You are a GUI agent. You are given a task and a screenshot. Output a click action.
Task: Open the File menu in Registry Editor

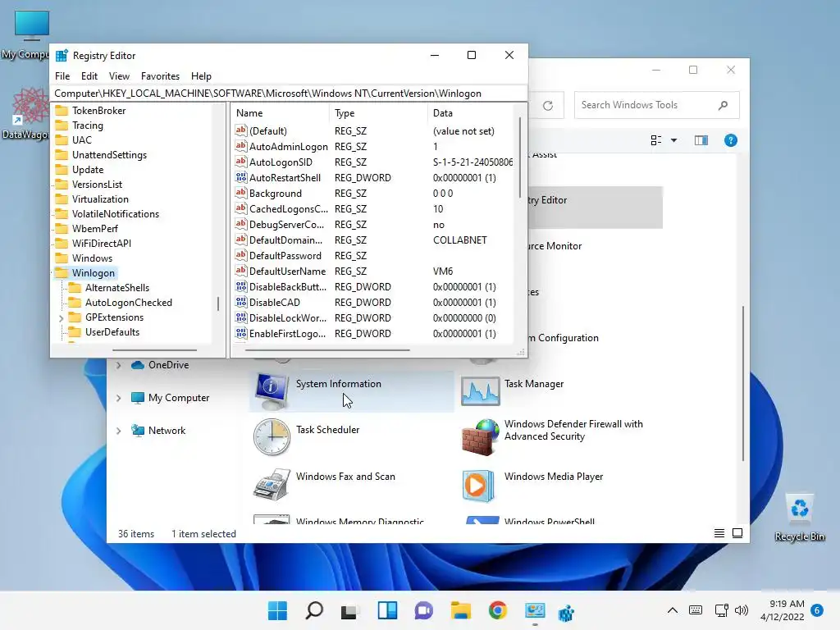pos(62,76)
